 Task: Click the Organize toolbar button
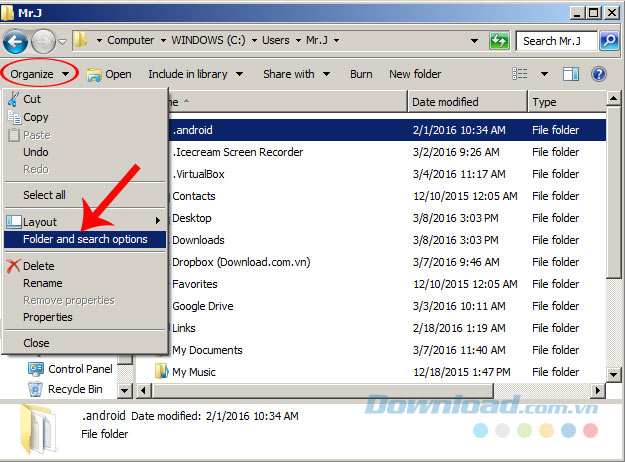[39, 74]
